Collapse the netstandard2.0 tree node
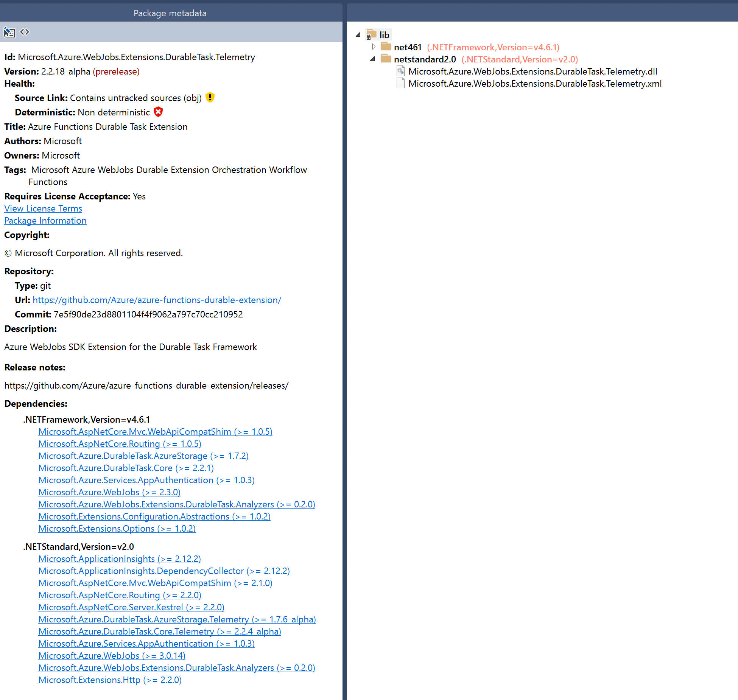Screen dimensions: 738x700 point(373,59)
